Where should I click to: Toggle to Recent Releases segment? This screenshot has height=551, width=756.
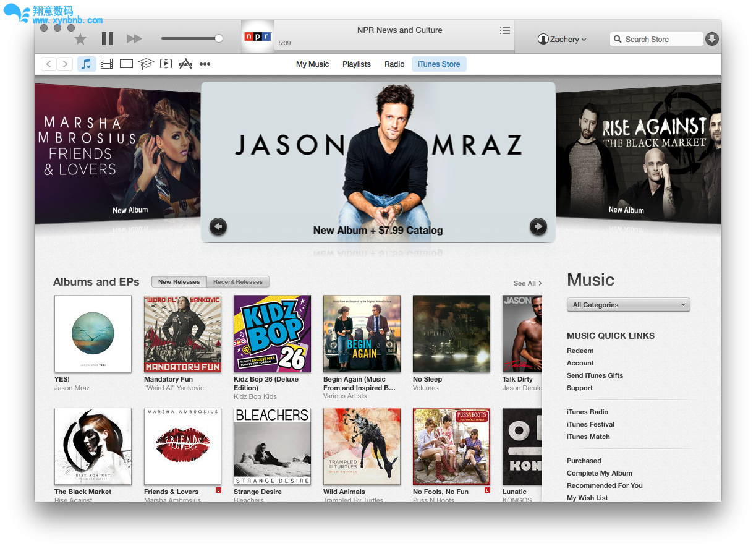(x=238, y=282)
